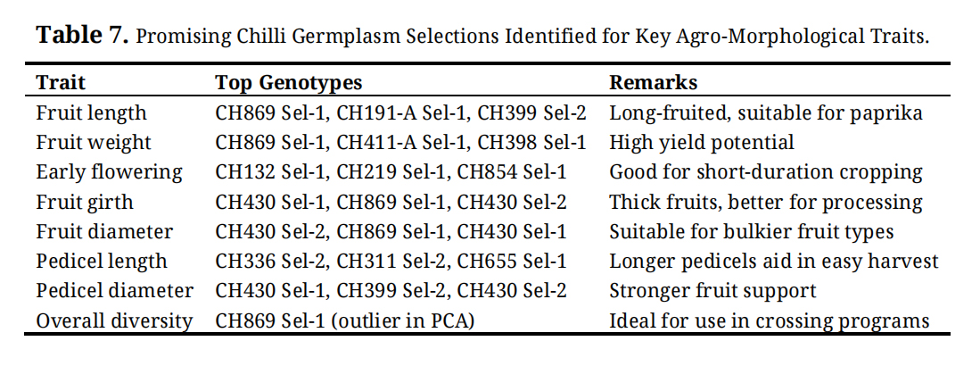
Task: Click the genotypes cell containing CH191-A Sel-1
Action: 400,113
